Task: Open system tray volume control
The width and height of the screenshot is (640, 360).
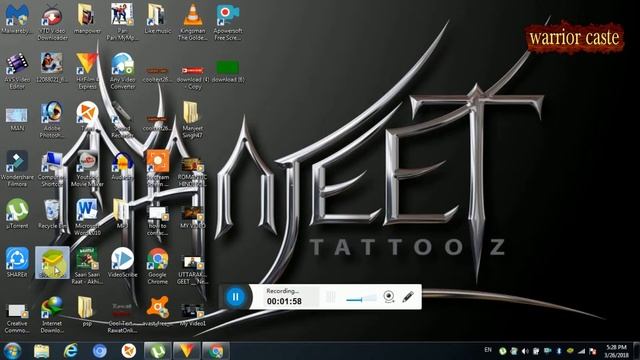Action: tap(525, 351)
